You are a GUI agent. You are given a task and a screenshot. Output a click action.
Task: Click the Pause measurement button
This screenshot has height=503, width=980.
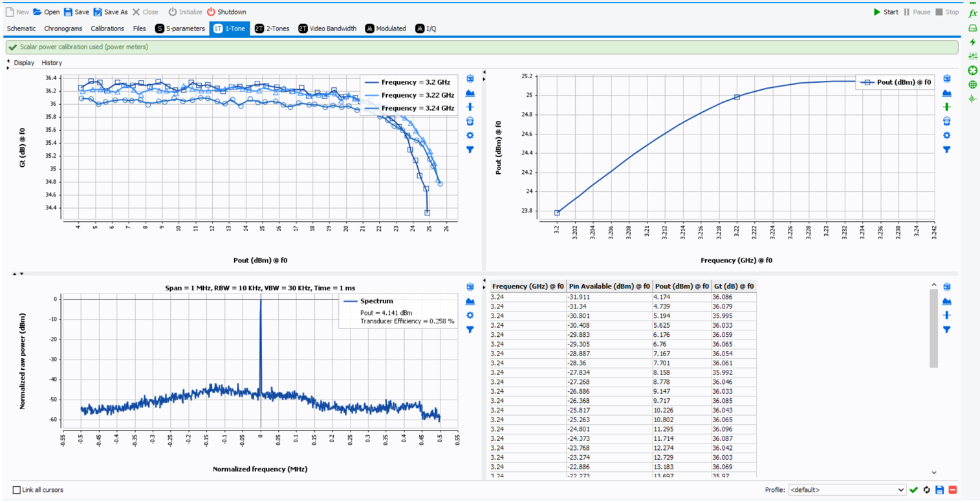[x=917, y=12]
